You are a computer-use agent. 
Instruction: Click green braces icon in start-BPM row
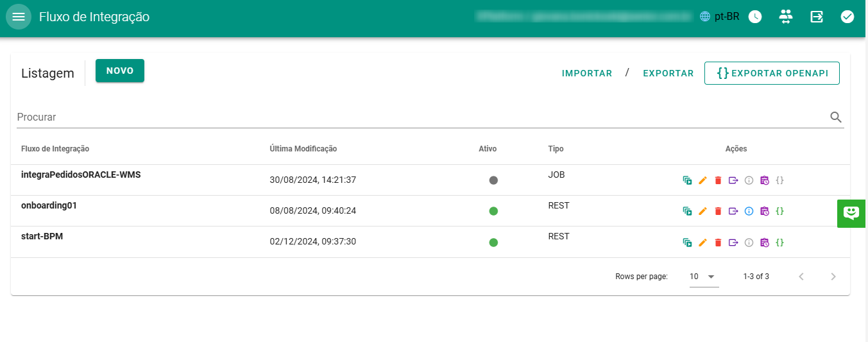(x=780, y=243)
